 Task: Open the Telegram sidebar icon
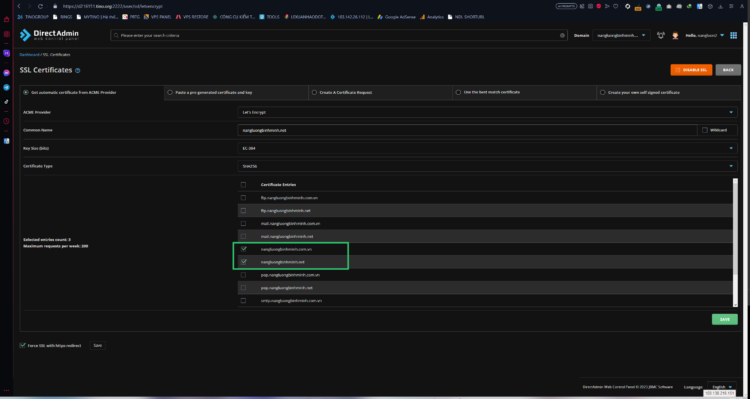click(7, 88)
